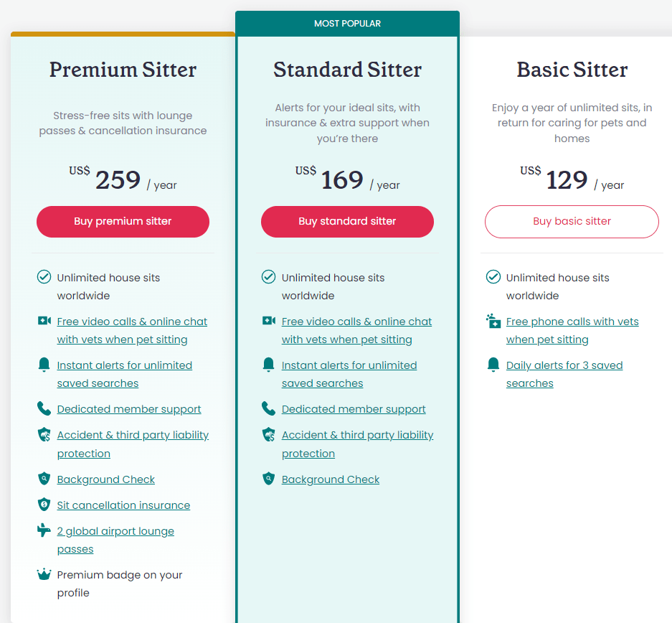Click the bell icon in Standard Sitter
672x623 pixels.
point(268,365)
